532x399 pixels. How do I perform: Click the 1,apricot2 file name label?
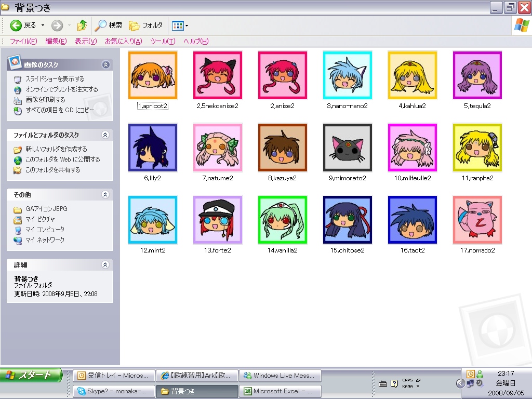[x=153, y=106]
